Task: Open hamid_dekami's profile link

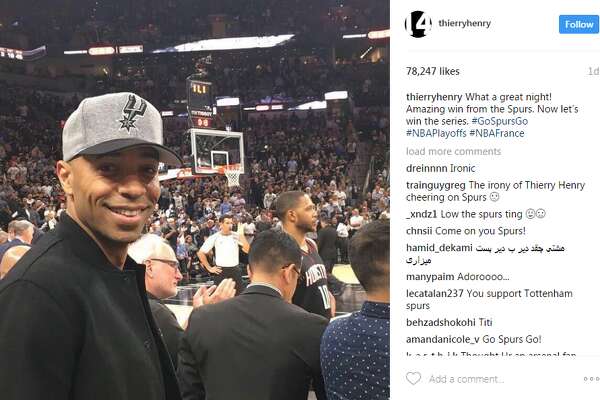Action: click(x=439, y=248)
